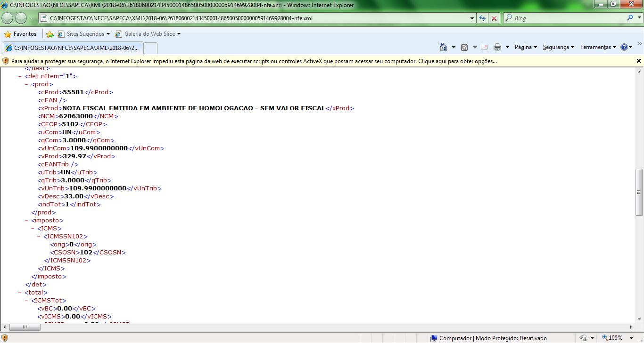Show more command bar items chevron
644x343 pixels.
(640, 43)
